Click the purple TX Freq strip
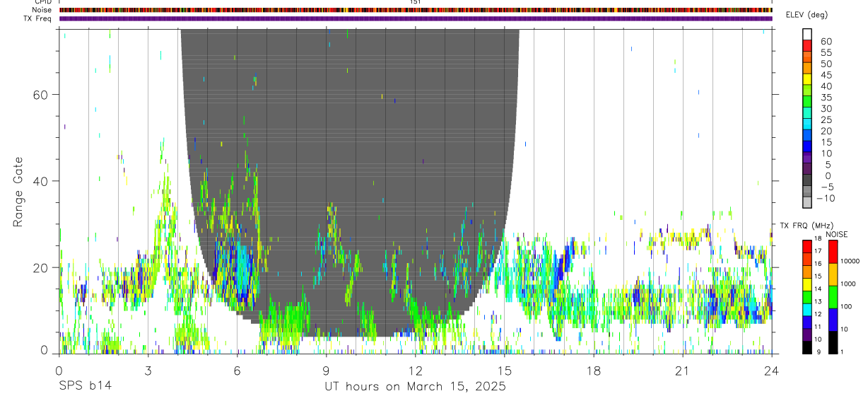 click(416, 18)
